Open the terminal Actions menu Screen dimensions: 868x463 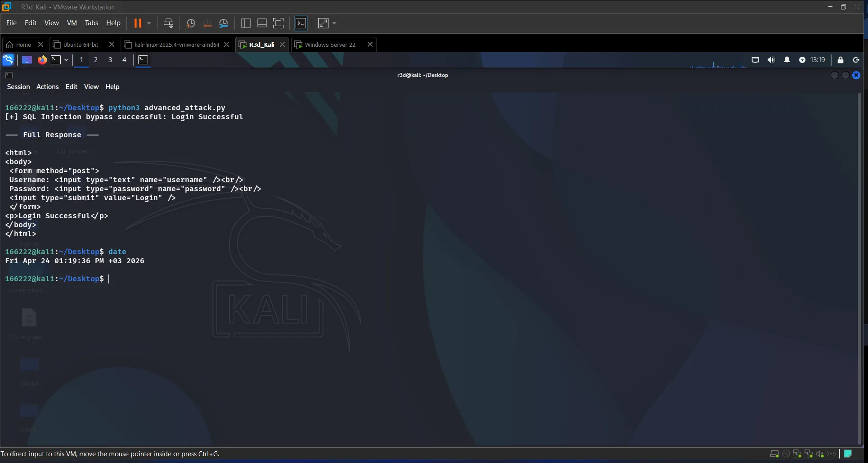point(48,87)
